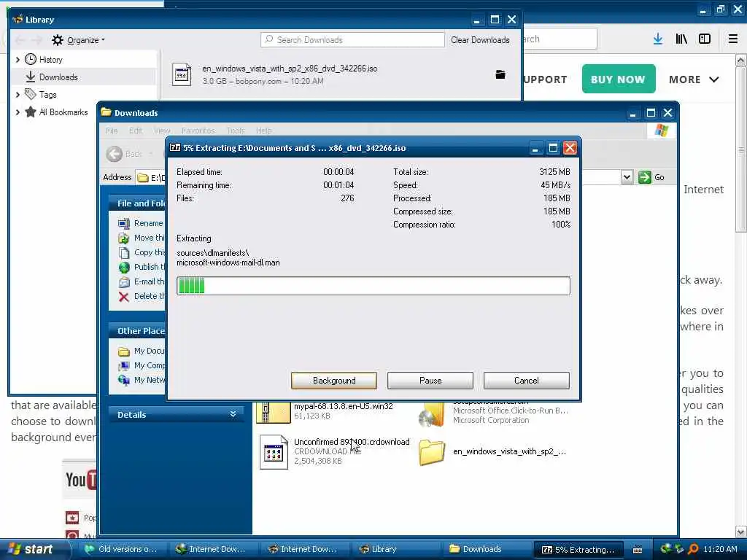This screenshot has height=560, width=747.
Task: Click 5% Extracting taskbar item
Action: [578, 550]
